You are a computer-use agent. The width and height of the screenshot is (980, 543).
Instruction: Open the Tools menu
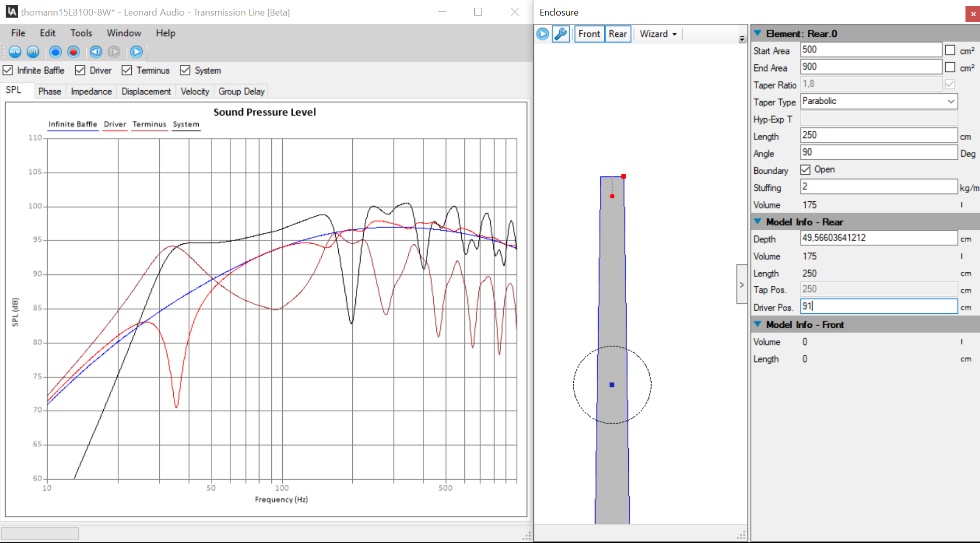point(81,33)
